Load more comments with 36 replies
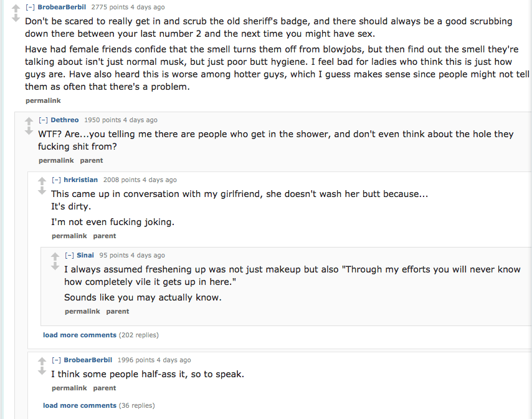Viewport: 532px width, 419px height. 79,405
